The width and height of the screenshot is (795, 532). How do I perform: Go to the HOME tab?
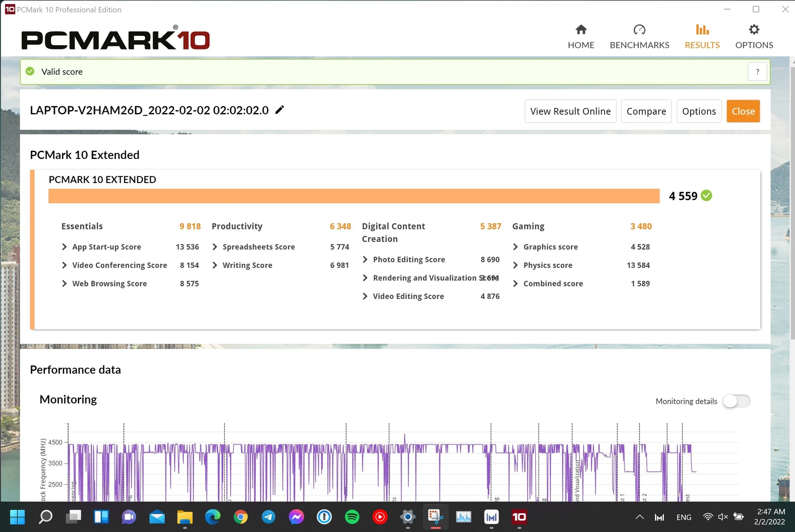point(581,37)
